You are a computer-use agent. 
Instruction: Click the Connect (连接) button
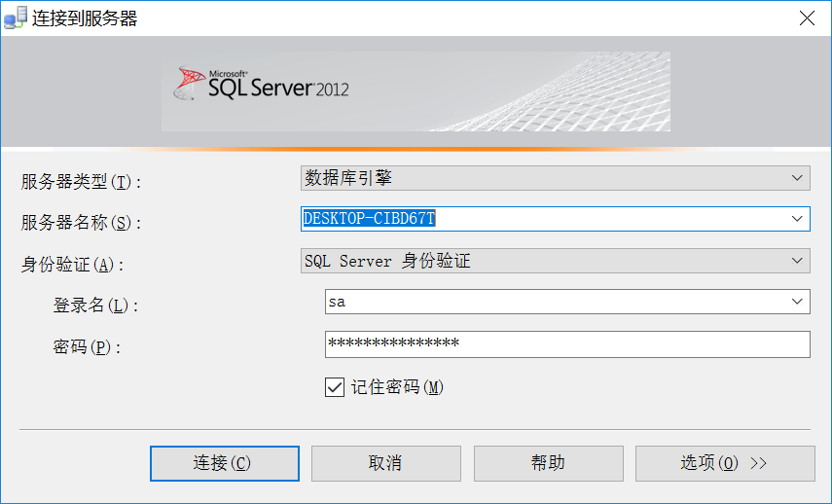[225, 463]
